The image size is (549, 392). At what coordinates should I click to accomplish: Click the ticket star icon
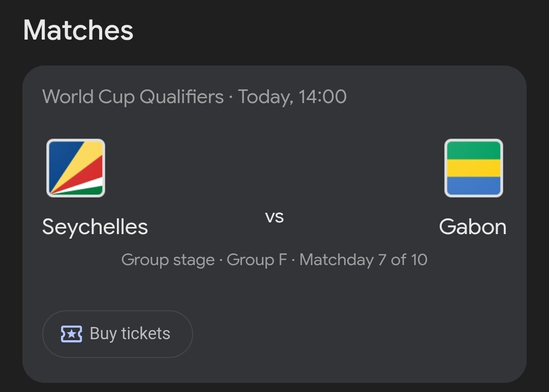click(x=72, y=334)
